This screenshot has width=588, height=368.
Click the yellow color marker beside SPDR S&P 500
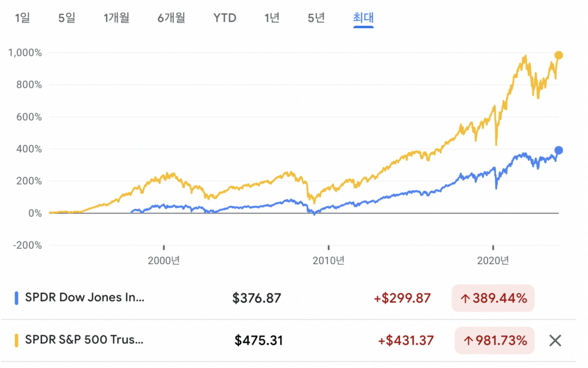17,340
